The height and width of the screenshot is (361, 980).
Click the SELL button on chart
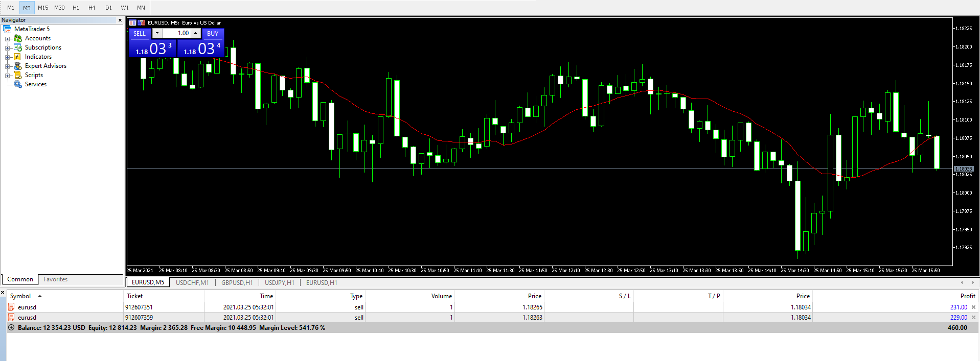(140, 34)
